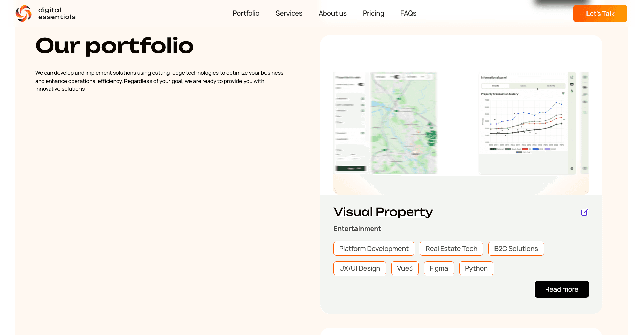Click the digital essentials swirl logo
The image size is (644, 335).
24,14
